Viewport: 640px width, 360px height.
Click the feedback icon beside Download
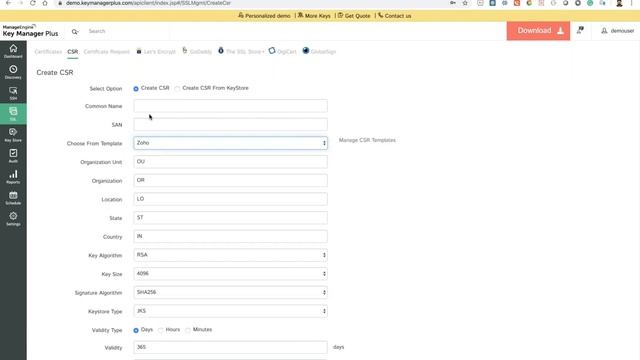[580, 31]
